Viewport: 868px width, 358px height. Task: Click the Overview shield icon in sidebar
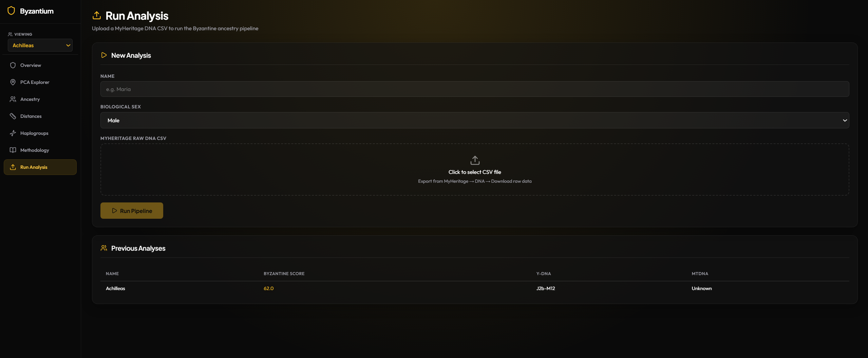[13, 65]
